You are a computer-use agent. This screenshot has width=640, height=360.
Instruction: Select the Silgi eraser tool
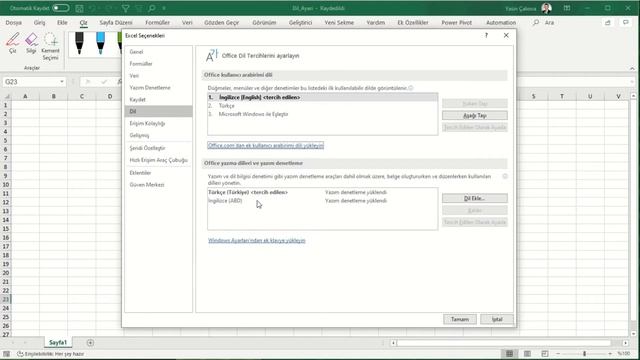[31, 43]
